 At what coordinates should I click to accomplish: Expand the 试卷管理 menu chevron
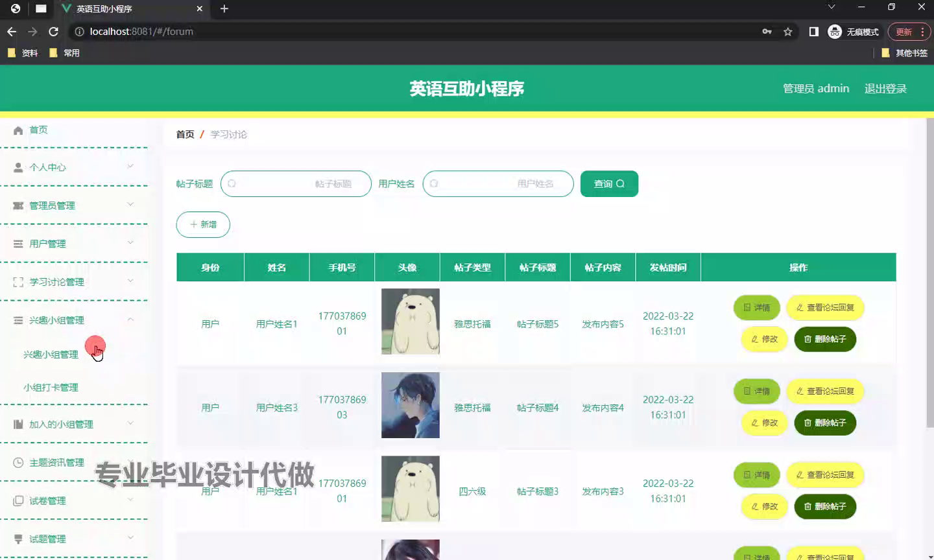tap(130, 500)
